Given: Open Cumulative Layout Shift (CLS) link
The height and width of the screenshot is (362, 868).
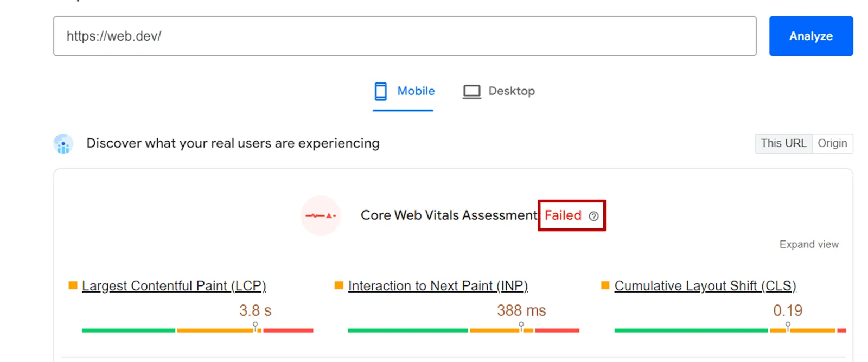Looking at the screenshot, I should (705, 285).
